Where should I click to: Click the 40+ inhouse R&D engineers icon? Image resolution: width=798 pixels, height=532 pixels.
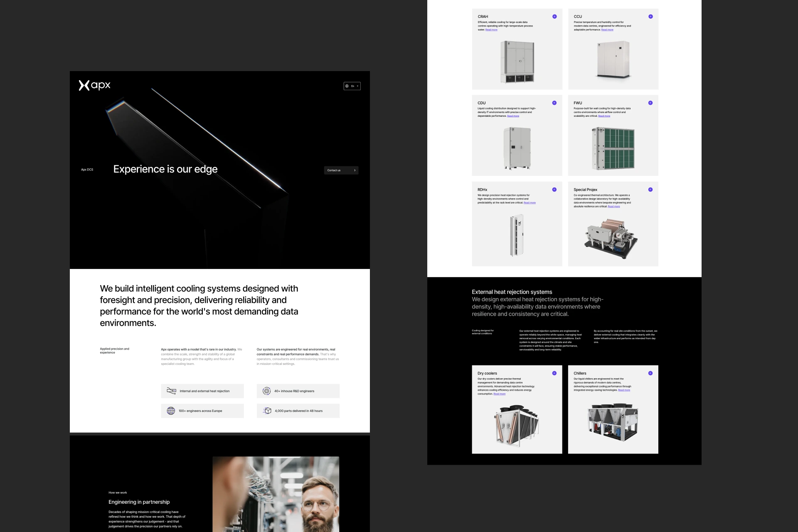click(x=266, y=391)
